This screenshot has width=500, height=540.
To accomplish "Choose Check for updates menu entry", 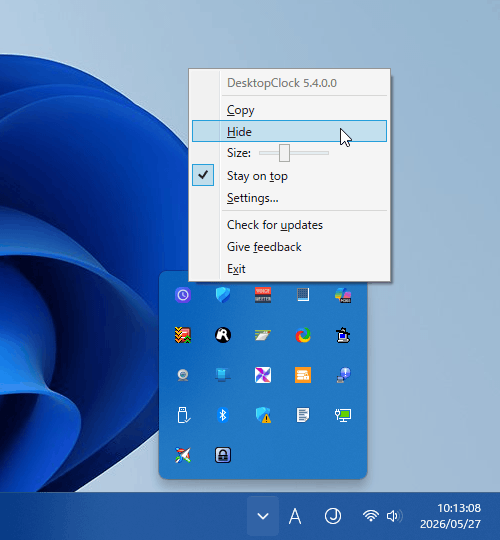I will (x=289, y=225).
